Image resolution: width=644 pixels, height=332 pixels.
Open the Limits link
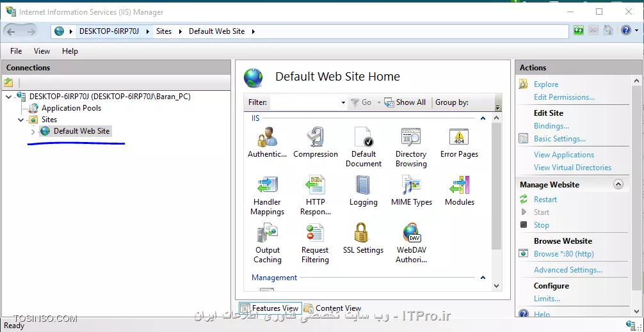coord(547,299)
